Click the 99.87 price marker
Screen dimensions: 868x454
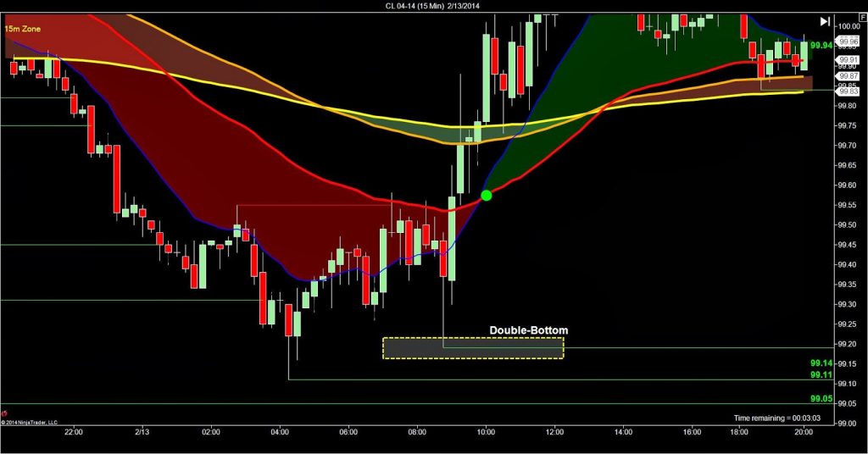[848, 76]
